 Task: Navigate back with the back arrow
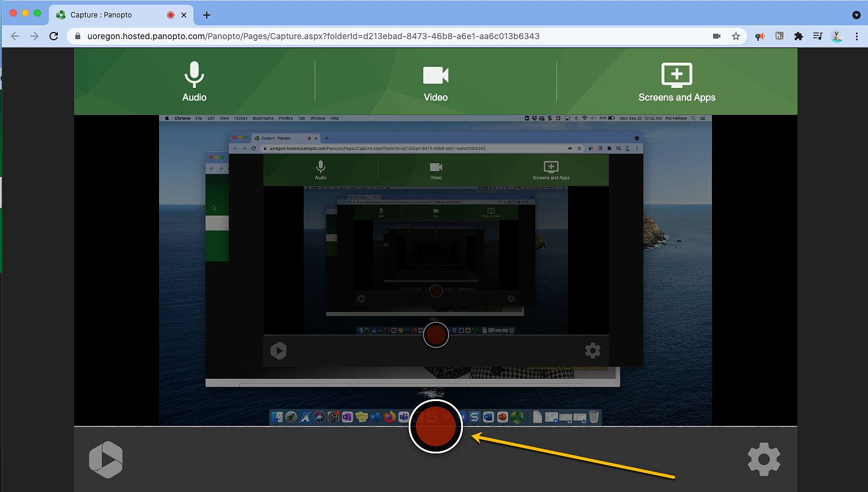14,36
